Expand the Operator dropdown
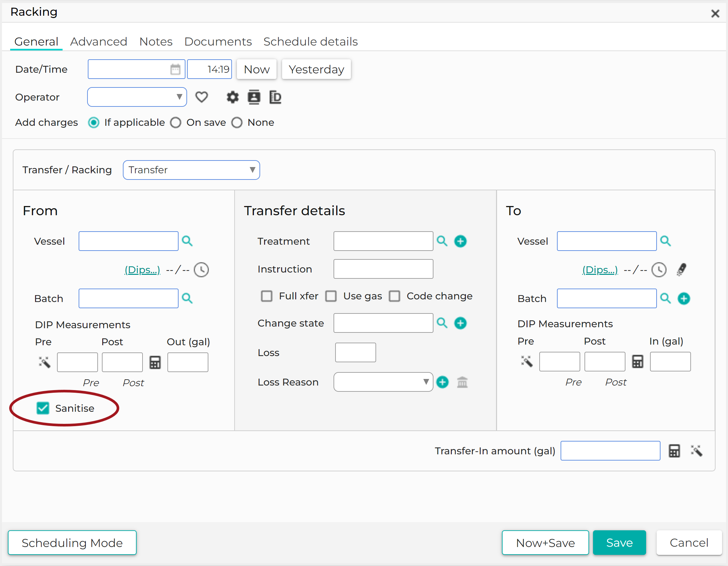This screenshot has width=728, height=566. pyautogui.click(x=137, y=97)
